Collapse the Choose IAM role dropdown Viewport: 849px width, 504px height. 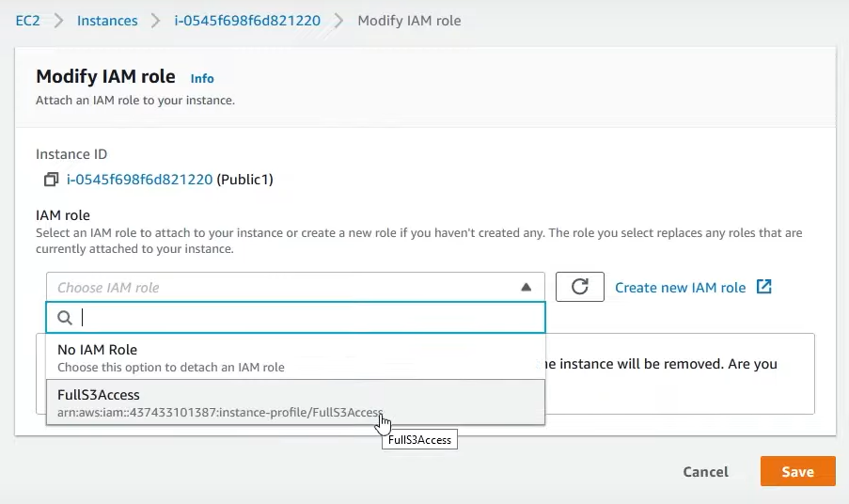tap(295, 287)
